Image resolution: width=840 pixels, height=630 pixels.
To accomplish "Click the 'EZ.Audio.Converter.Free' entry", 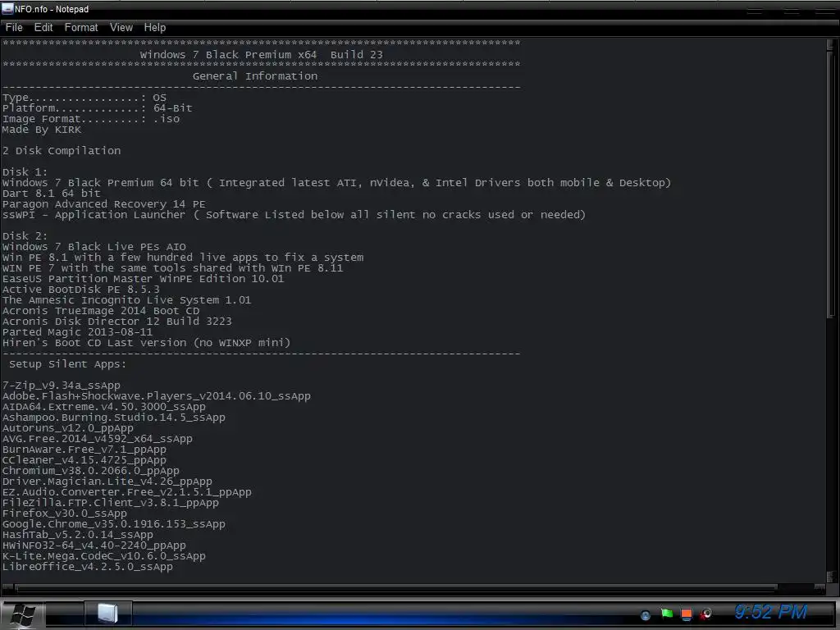I will (x=127, y=492).
